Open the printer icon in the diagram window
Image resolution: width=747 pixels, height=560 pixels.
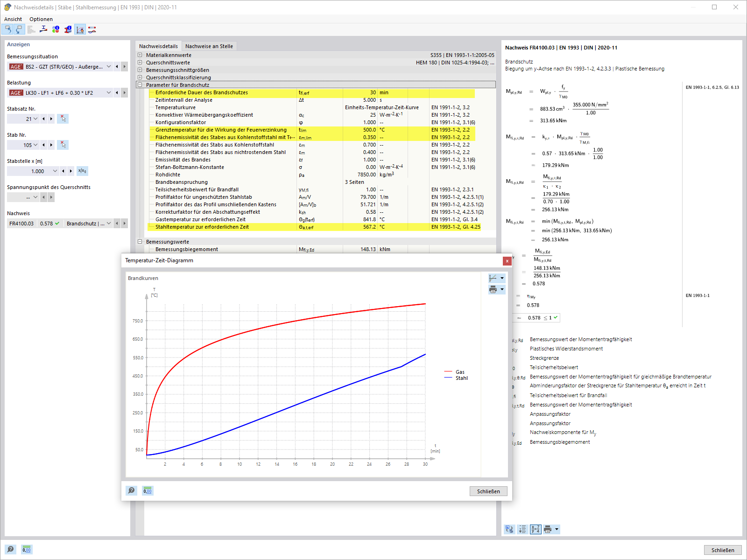point(493,289)
